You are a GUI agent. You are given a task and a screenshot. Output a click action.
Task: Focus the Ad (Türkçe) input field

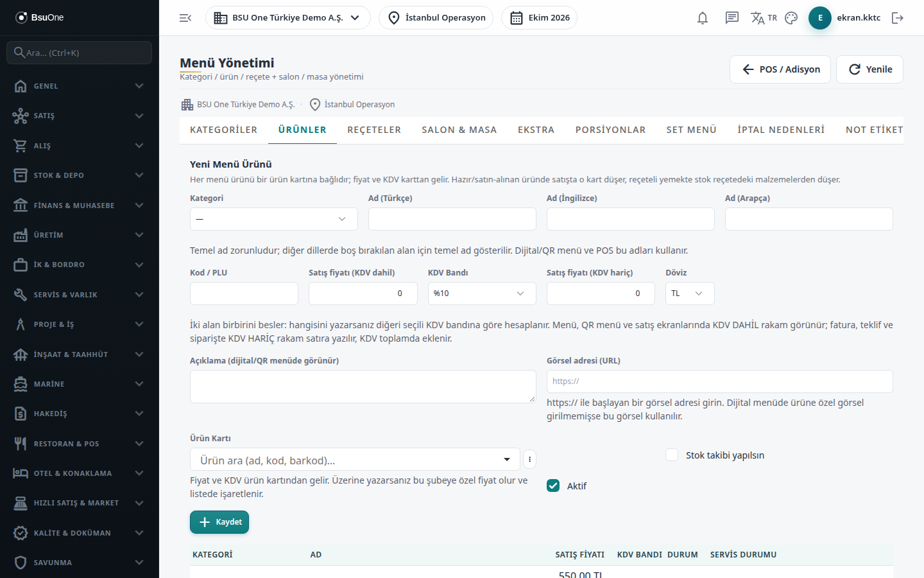point(452,219)
